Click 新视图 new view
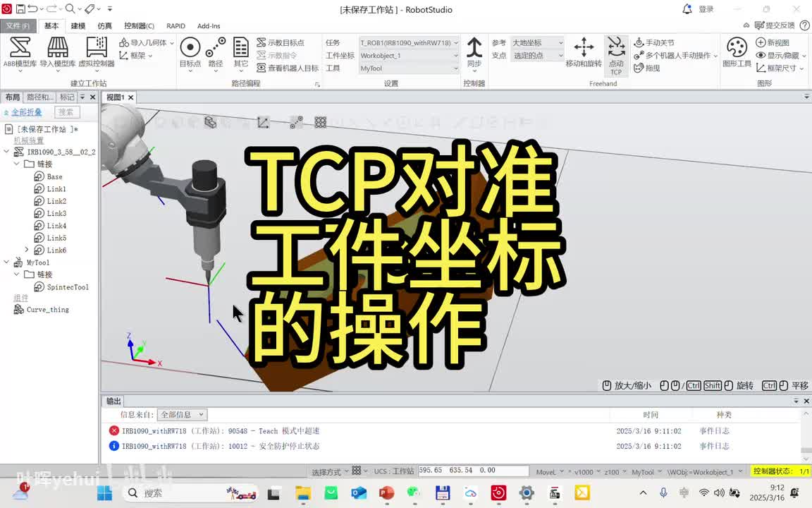 (x=773, y=42)
